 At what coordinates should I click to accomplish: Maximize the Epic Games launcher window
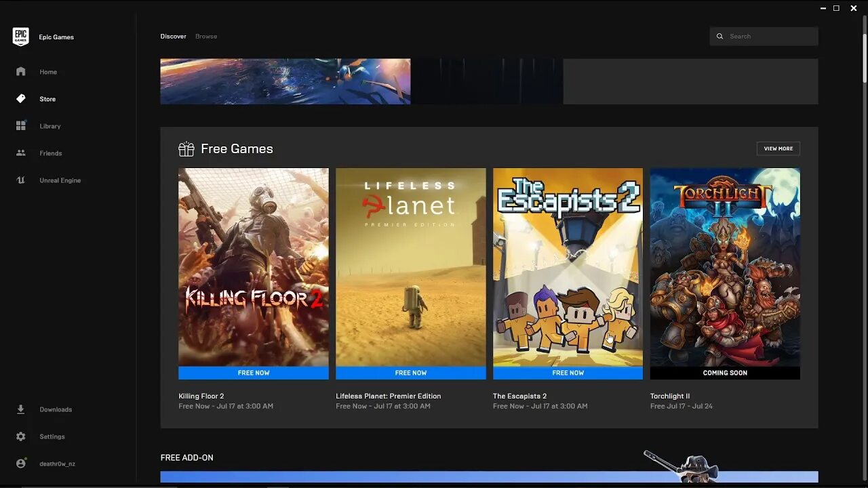[x=837, y=8]
